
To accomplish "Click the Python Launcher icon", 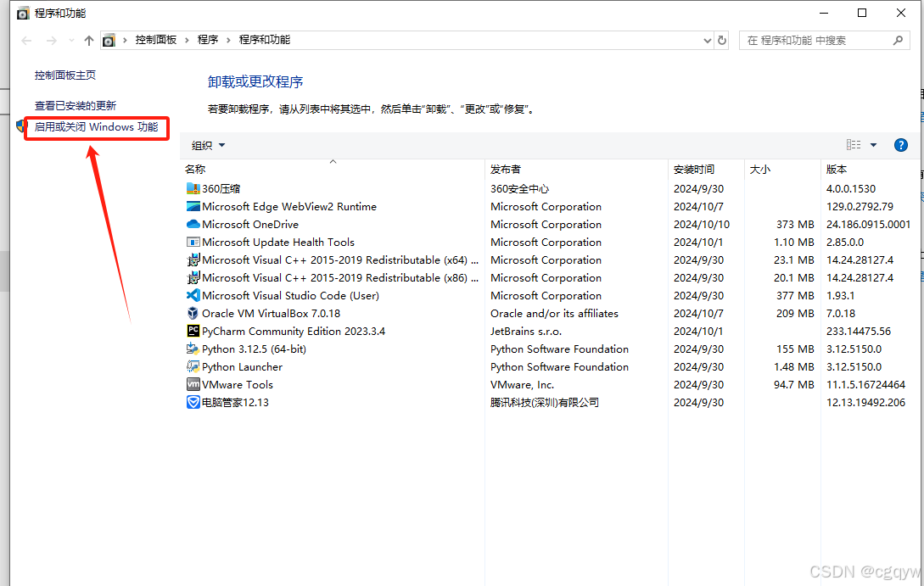I will pos(193,366).
